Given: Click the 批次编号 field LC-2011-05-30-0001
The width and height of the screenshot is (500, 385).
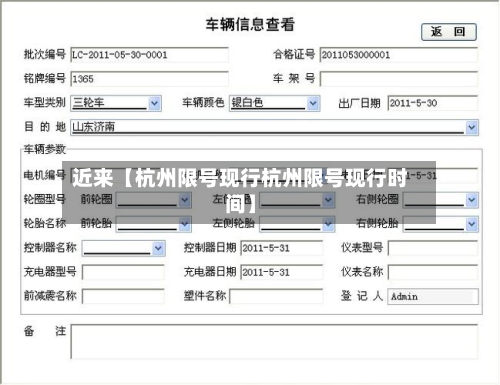Looking at the screenshot, I should coord(149,55).
